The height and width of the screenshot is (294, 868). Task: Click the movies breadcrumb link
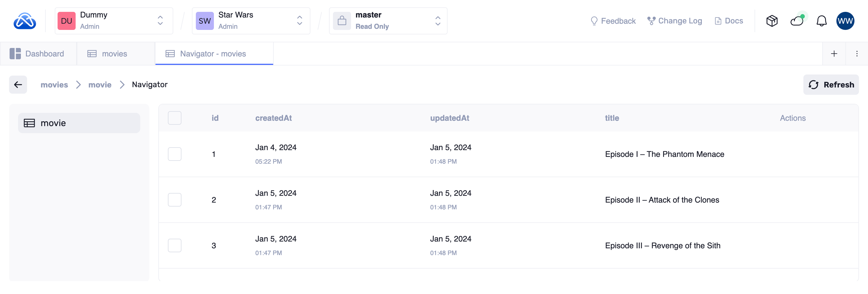pyautogui.click(x=54, y=85)
